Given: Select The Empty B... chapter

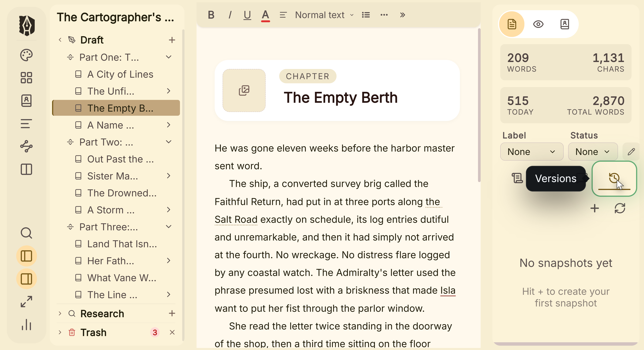Looking at the screenshot, I should pos(116,108).
